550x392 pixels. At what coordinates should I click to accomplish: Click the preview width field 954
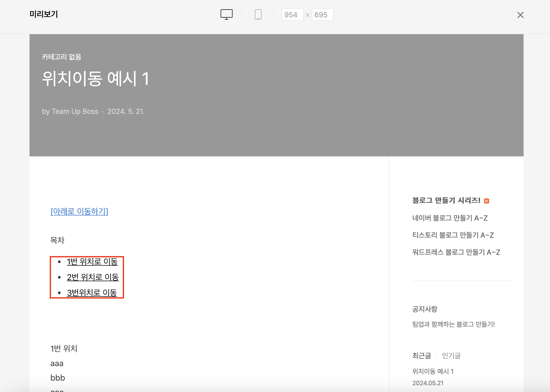(292, 15)
